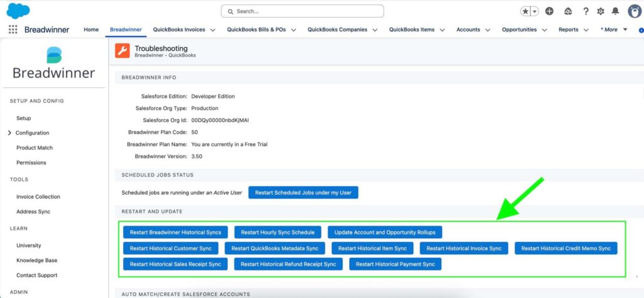Expand the Reports tab chevron
The width and height of the screenshot is (644, 298).
pyautogui.click(x=586, y=30)
